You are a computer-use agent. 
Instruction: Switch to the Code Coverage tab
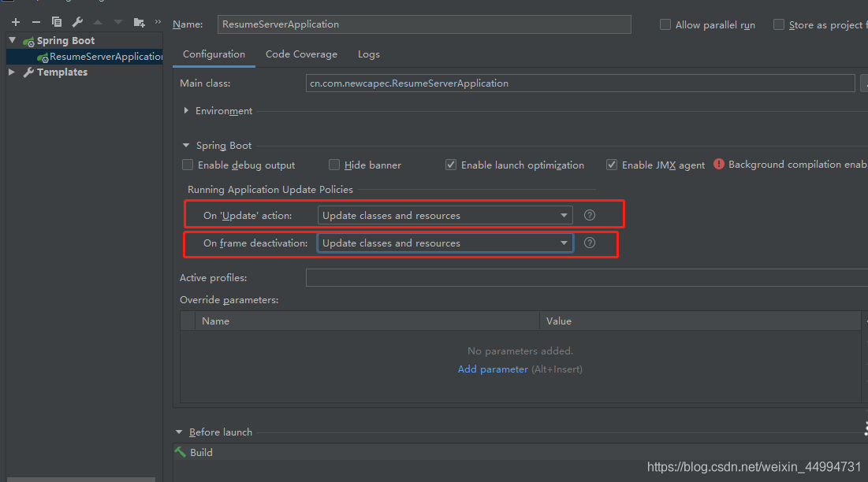[x=301, y=54]
